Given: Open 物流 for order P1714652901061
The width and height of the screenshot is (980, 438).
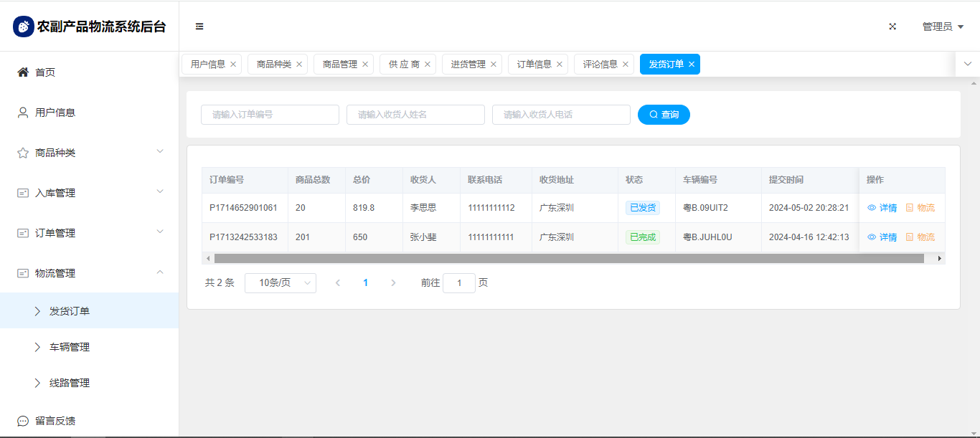Looking at the screenshot, I should 920,208.
